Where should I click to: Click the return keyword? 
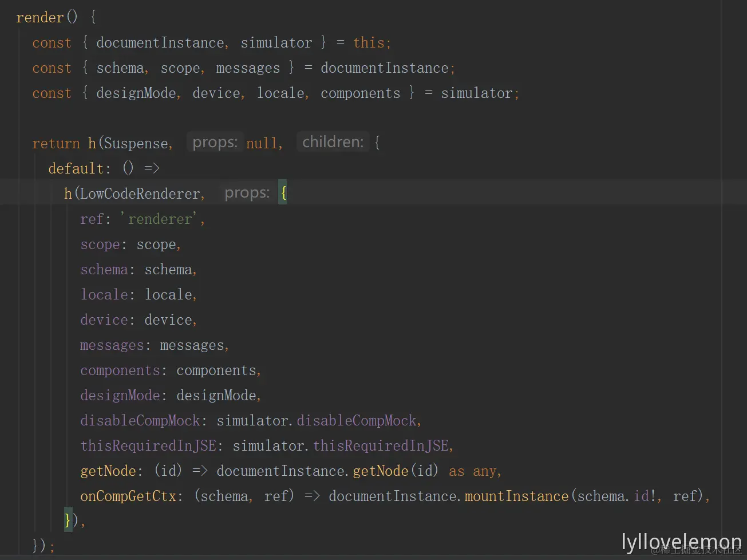(x=56, y=143)
